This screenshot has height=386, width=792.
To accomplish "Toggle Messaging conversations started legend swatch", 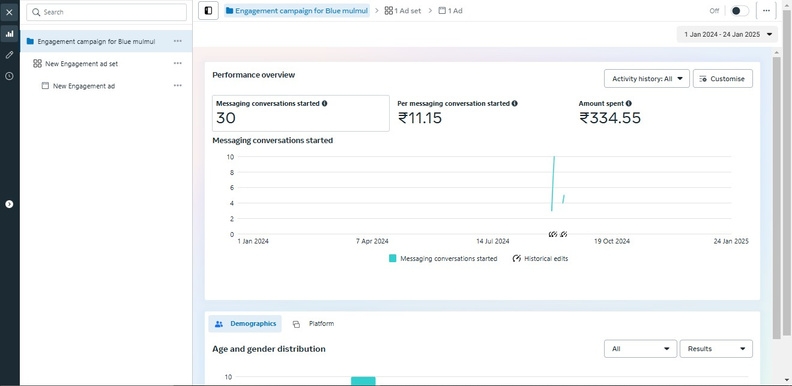I will click(392, 259).
